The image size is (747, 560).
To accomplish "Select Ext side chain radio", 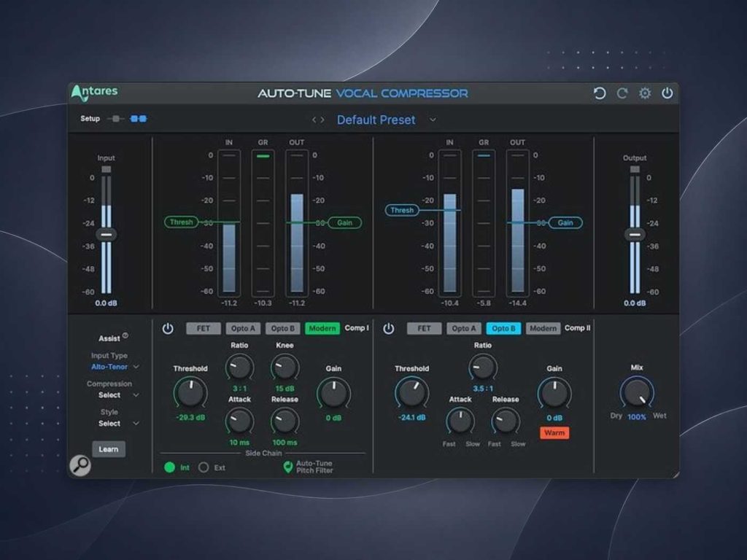I will (x=204, y=467).
